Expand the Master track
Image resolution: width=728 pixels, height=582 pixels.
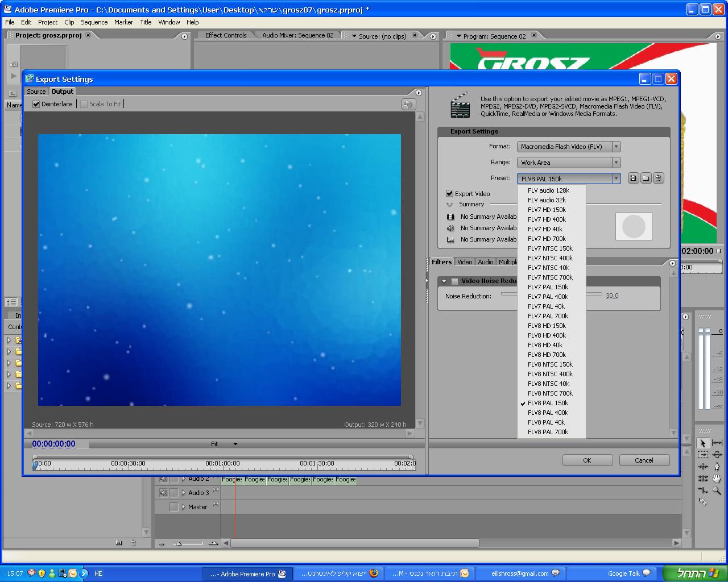tap(183, 507)
